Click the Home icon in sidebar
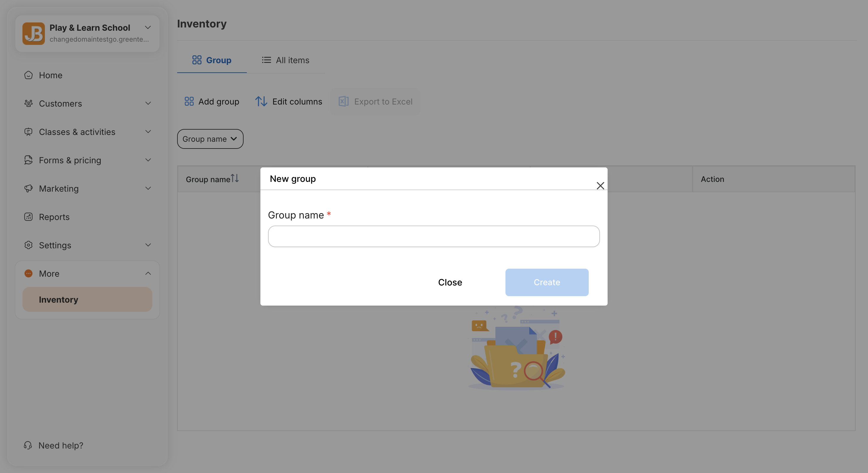868x473 pixels. 28,75
